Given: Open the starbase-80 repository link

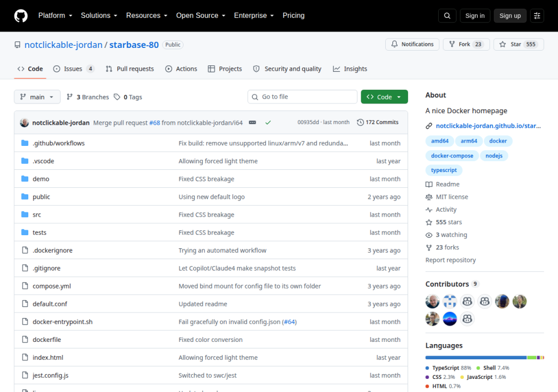Looking at the screenshot, I should (134, 45).
